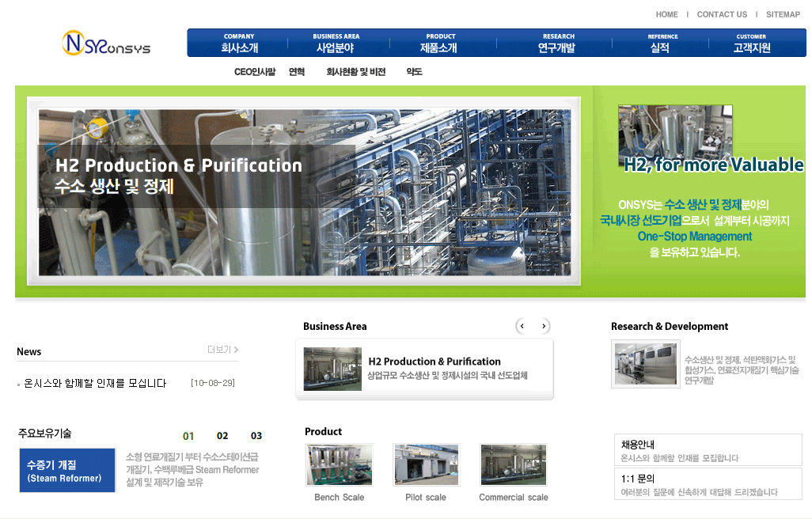
Task: Open the Pilot scale product image
Action: coord(427,464)
